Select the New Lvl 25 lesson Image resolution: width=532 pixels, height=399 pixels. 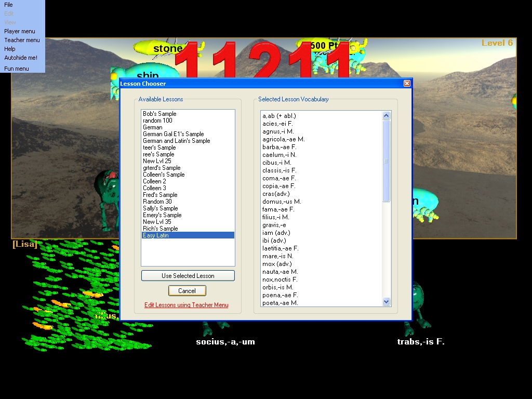157,161
